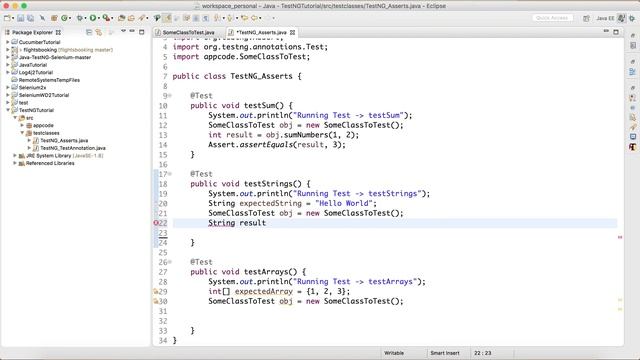Switch to SomeClassToTest.java tab

pyautogui.click(x=188, y=32)
